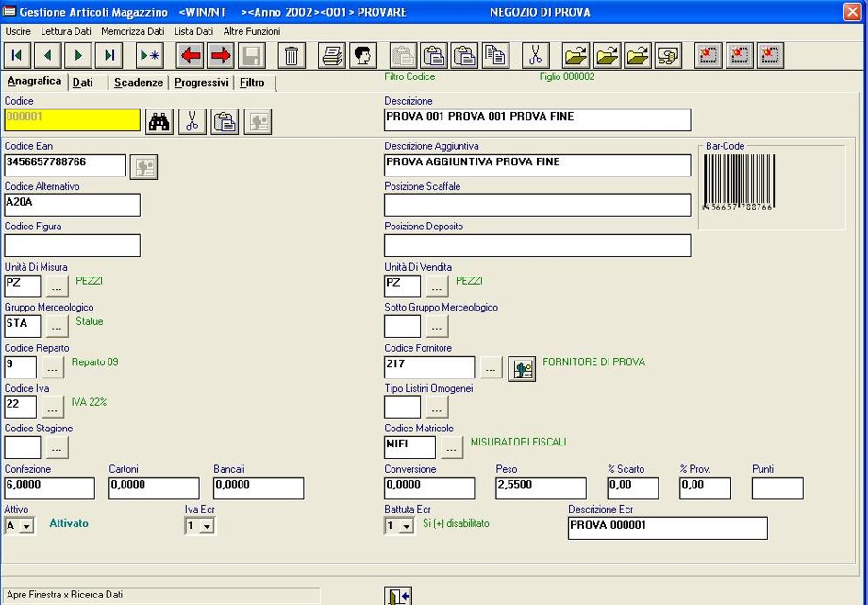Expand the Iva Ecr dropdown

point(207,526)
